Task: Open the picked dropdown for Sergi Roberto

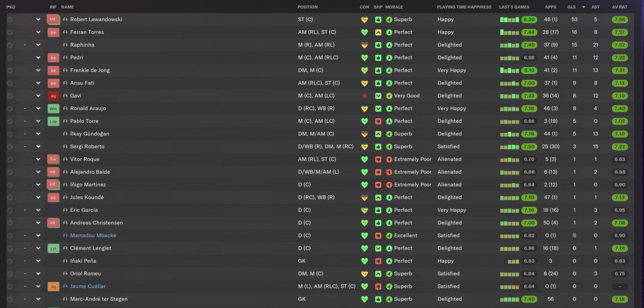Action: 38,146
